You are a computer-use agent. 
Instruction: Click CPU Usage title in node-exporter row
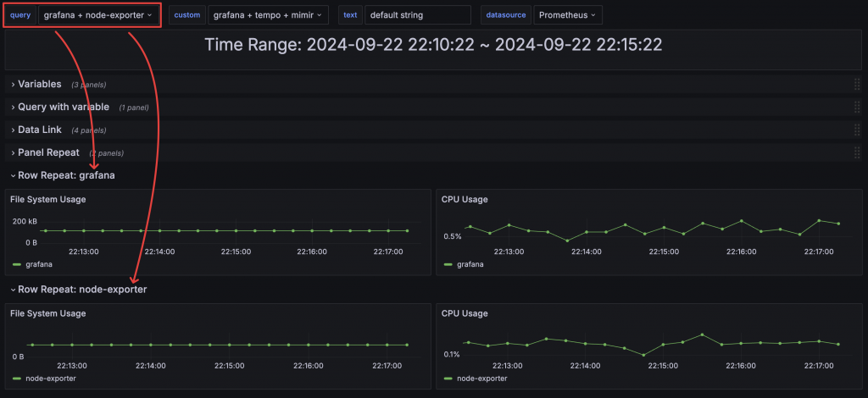tap(465, 313)
